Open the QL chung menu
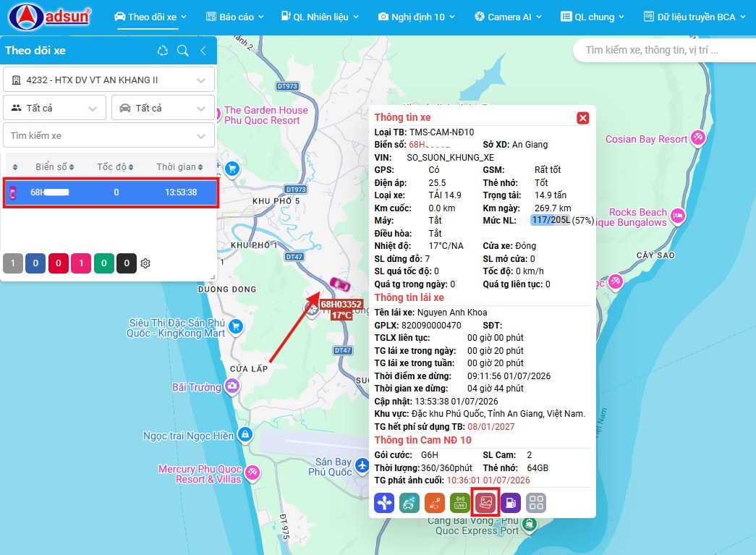This screenshot has width=756, height=555. [x=593, y=17]
